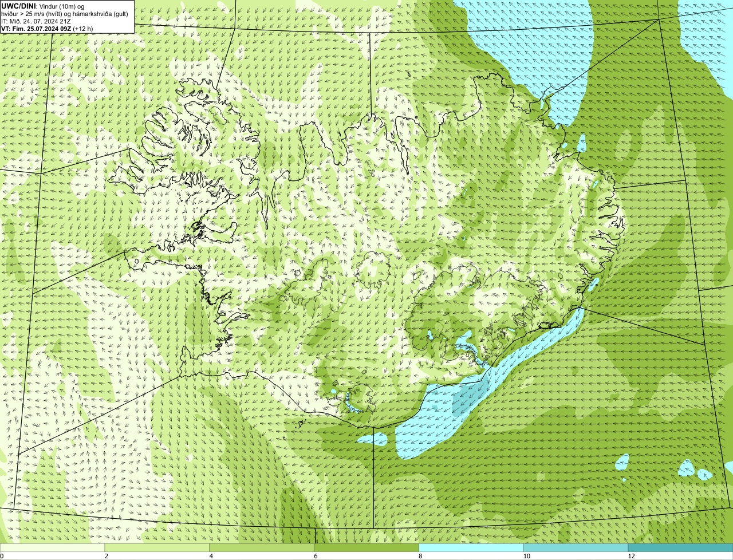Select the 10–12 m/s turquoise color segment
The image size is (733, 560).
576,548
